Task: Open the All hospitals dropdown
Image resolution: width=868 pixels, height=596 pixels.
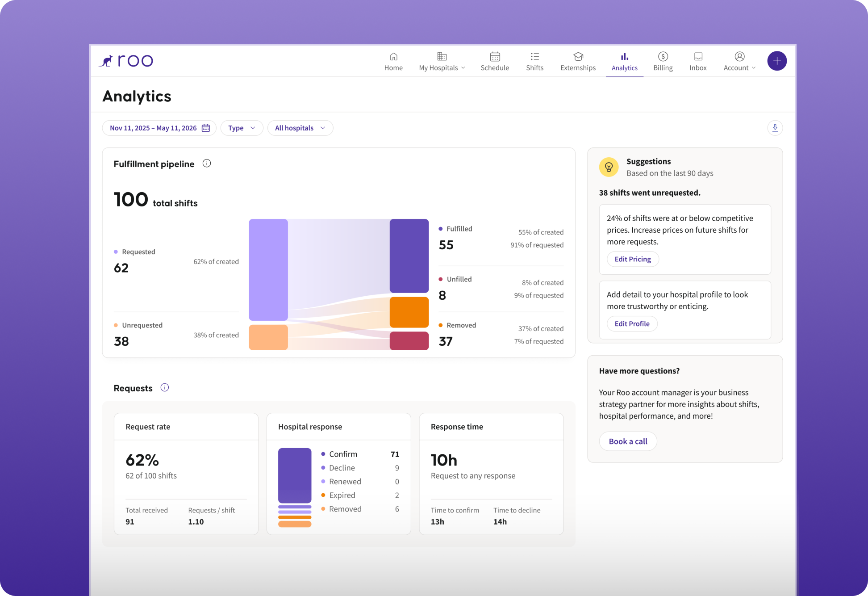Action: click(x=300, y=128)
